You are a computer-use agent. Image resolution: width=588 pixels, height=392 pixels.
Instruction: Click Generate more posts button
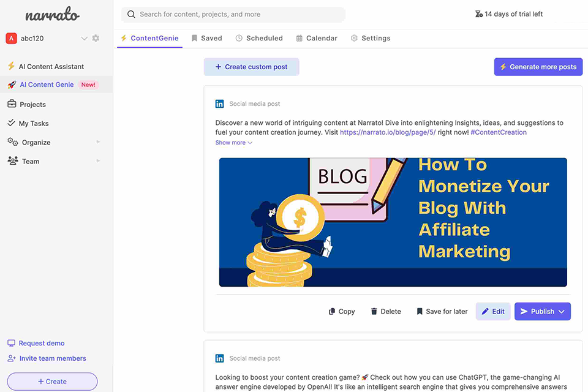[x=538, y=67]
